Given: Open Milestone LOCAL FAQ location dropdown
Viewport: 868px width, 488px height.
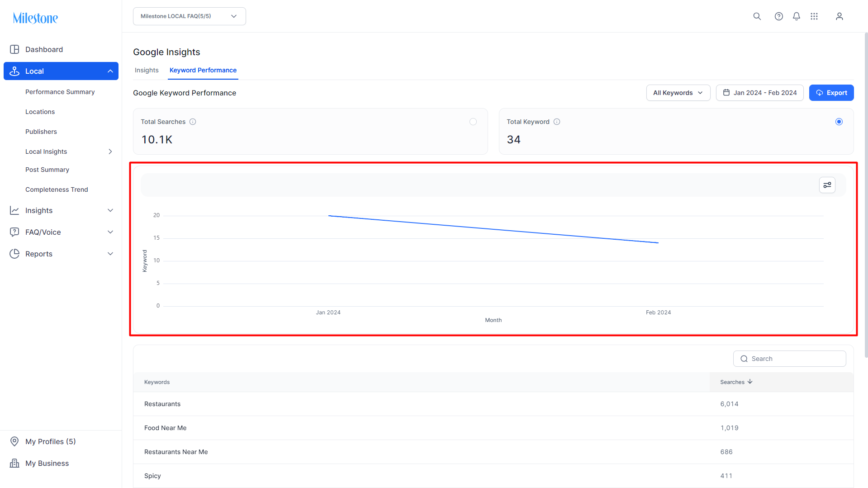Looking at the screenshot, I should pyautogui.click(x=190, y=16).
